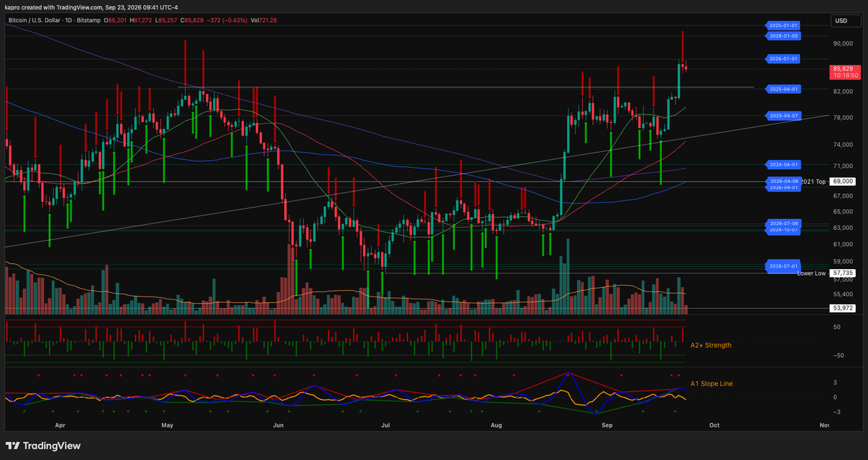Click the A2+ Strength indicator label

(711, 345)
